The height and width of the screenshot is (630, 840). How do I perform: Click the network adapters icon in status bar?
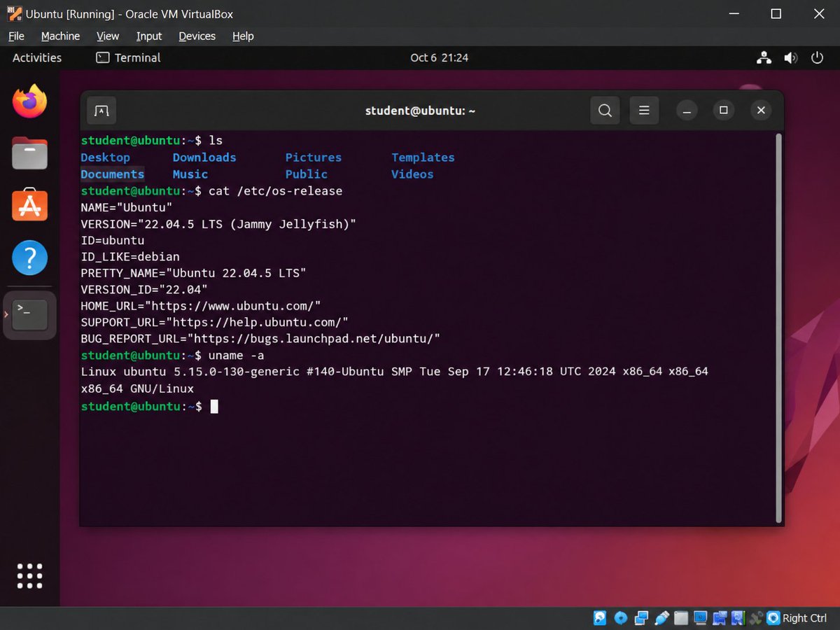pyautogui.click(x=641, y=618)
